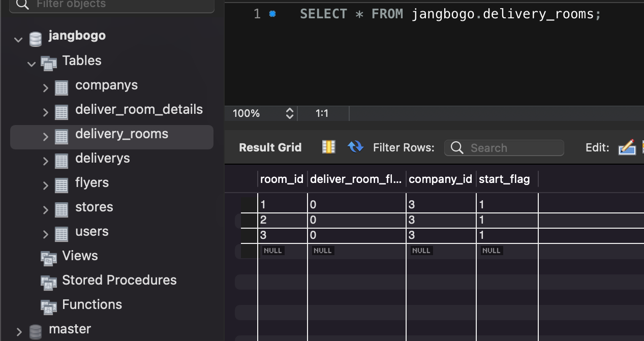
Task: Click start_flag cell in row 3
Action: click(507, 235)
